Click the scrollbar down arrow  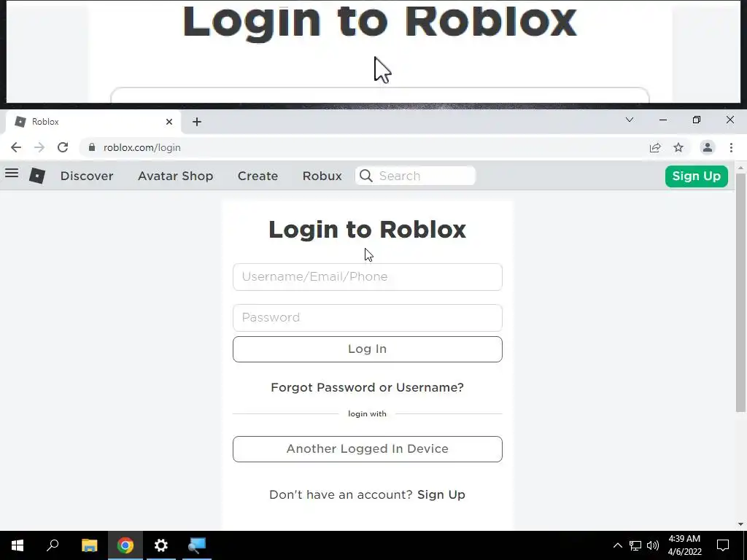tap(740, 524)
